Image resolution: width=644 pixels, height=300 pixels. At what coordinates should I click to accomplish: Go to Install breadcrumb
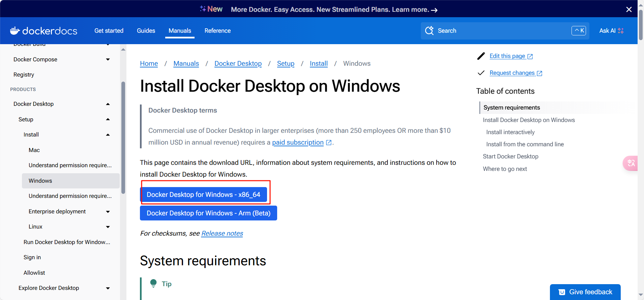(x=319, y=63)
